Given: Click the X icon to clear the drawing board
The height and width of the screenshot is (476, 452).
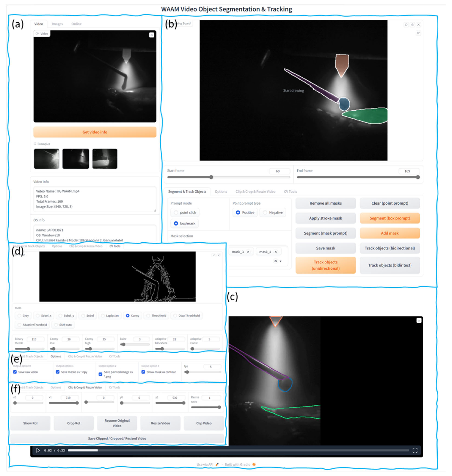Looking at the screenshot, I should click(x=419, y=25).
